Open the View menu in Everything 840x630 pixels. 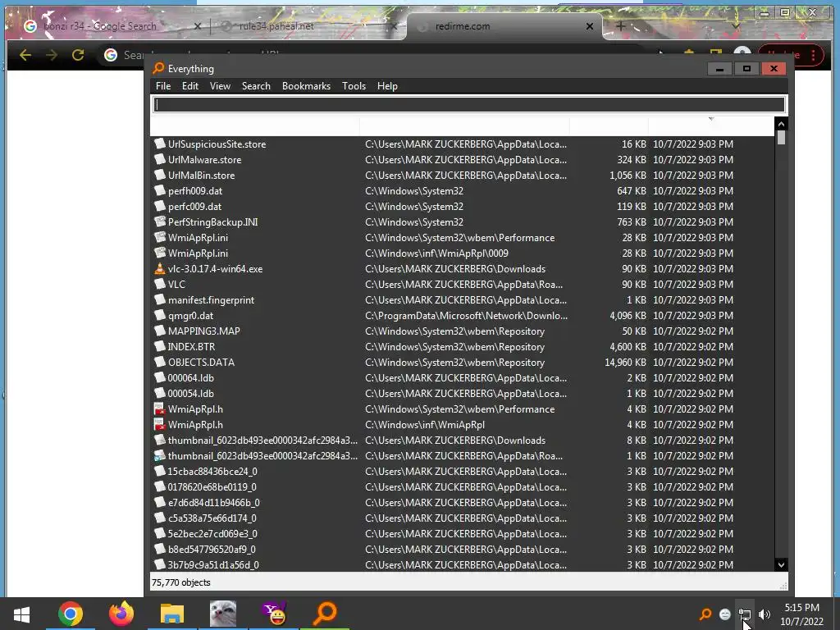[220, 86]
